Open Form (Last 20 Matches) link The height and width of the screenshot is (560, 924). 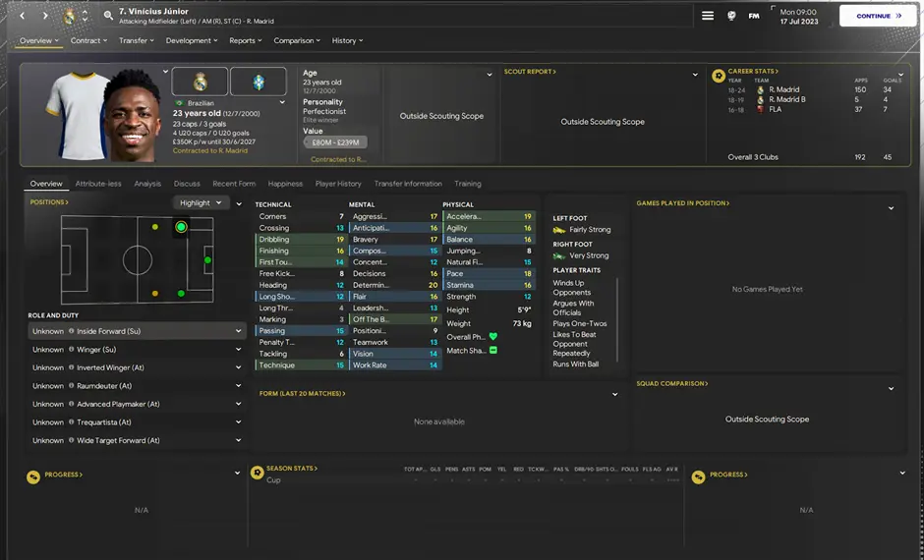[303, 393]
